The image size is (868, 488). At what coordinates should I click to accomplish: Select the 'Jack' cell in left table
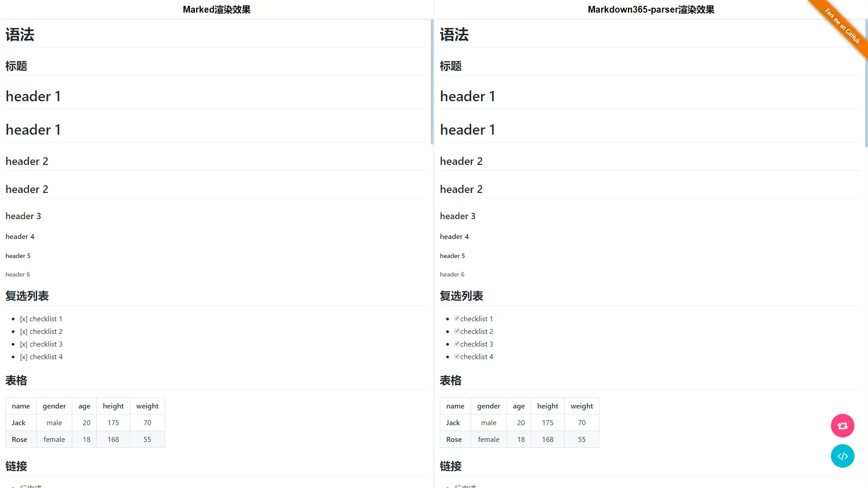(x=19, y=422)
